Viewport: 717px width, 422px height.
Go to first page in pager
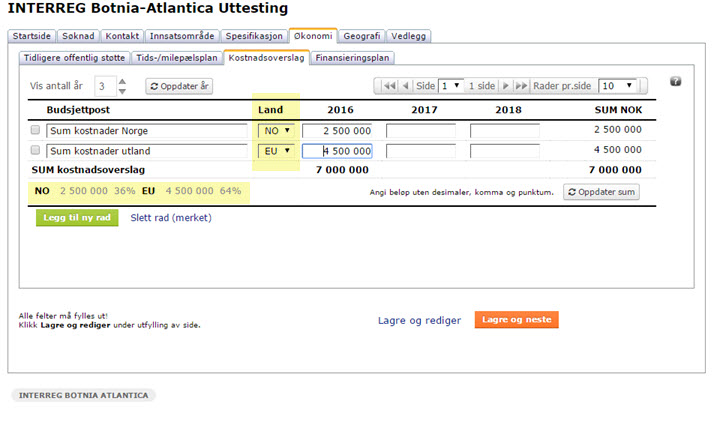coord(390,85)
